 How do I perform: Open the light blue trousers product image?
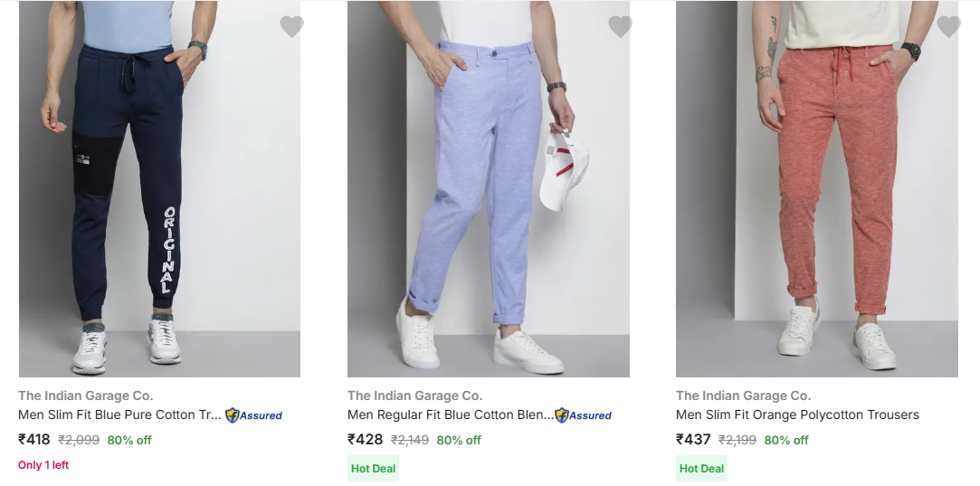(x=489, y=190)
